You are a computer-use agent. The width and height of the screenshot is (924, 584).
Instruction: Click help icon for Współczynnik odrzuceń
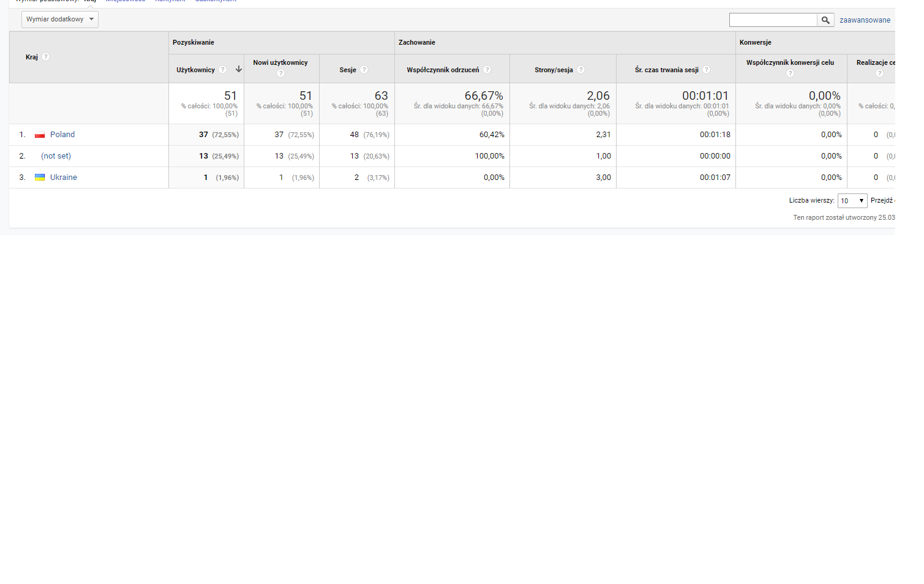tap(487, 70)
